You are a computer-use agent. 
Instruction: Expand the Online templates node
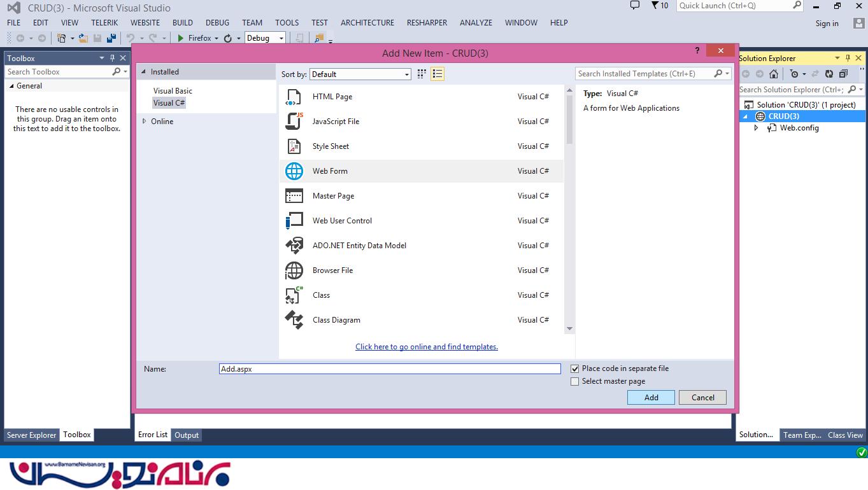[x=145, y=122]
